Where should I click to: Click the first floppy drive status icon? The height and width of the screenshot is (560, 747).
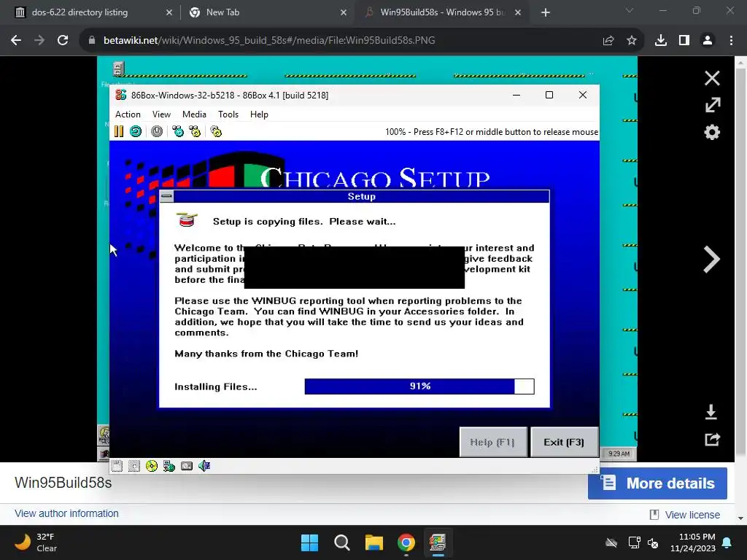tap(117, 466)
